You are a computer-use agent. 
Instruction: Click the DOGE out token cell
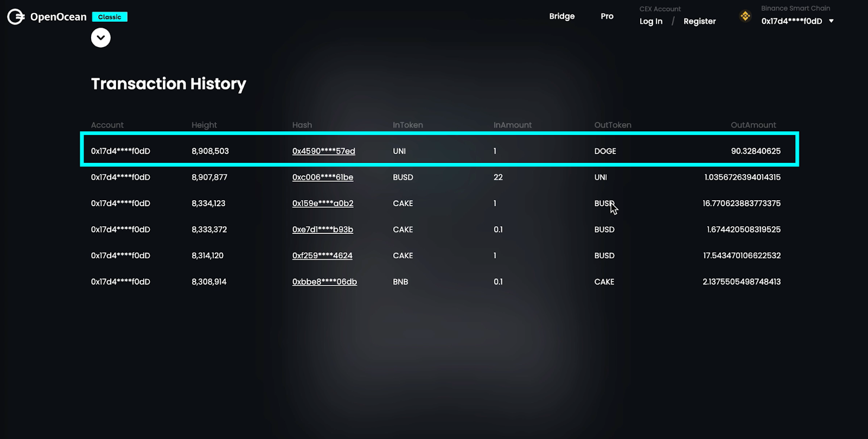click(605, 151)
